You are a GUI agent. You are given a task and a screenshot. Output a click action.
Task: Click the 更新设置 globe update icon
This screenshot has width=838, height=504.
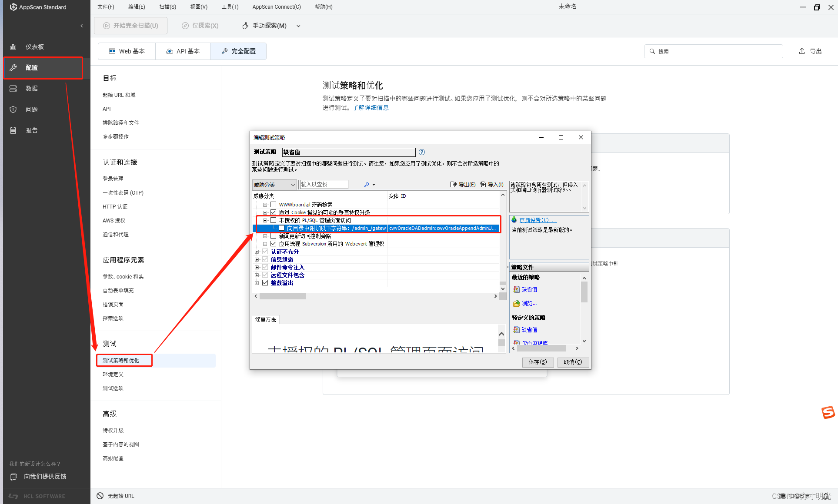pos(514,220)
